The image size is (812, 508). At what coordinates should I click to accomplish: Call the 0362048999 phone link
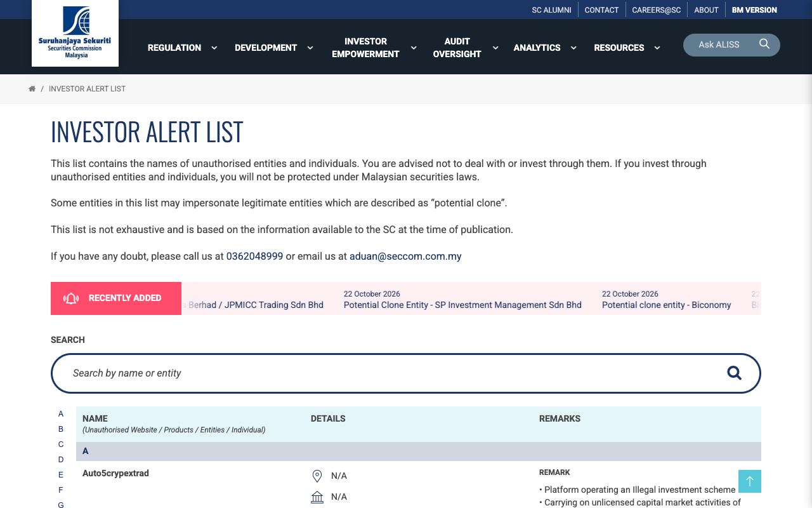254,257
